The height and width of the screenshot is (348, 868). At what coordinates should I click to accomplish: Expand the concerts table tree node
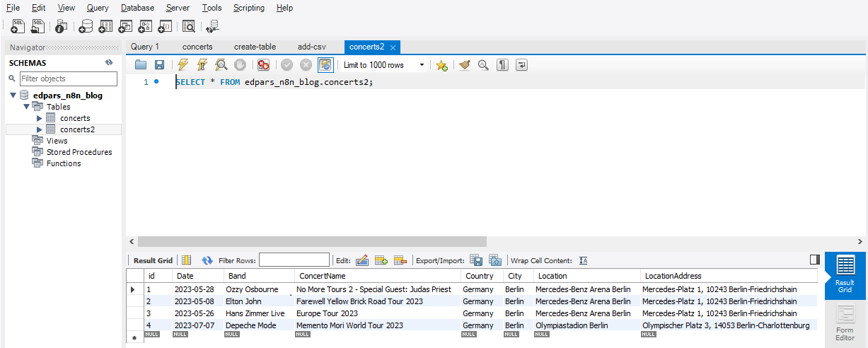pos(40,118)
